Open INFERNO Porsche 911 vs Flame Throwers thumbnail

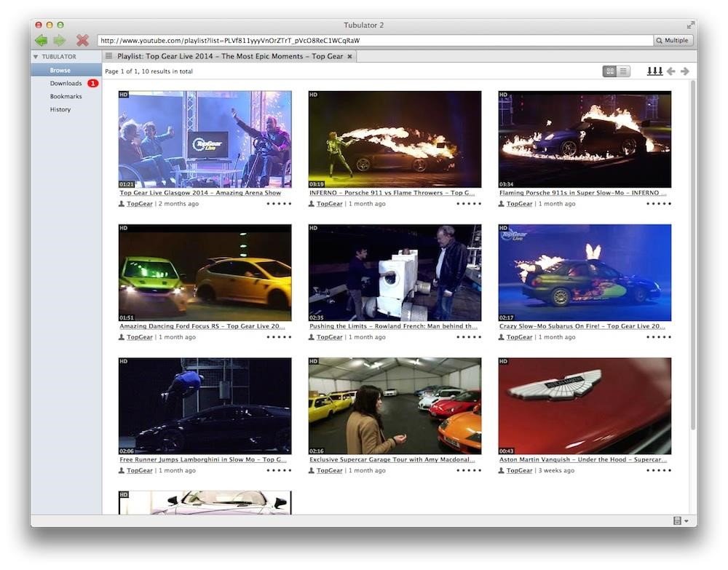click(x=395, y=139)
